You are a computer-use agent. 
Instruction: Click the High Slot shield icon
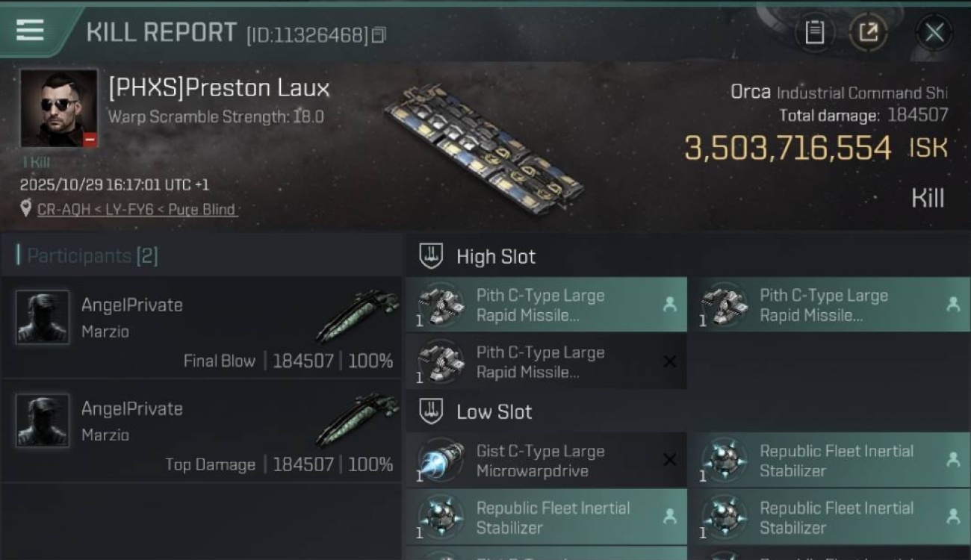coord(431,256)
